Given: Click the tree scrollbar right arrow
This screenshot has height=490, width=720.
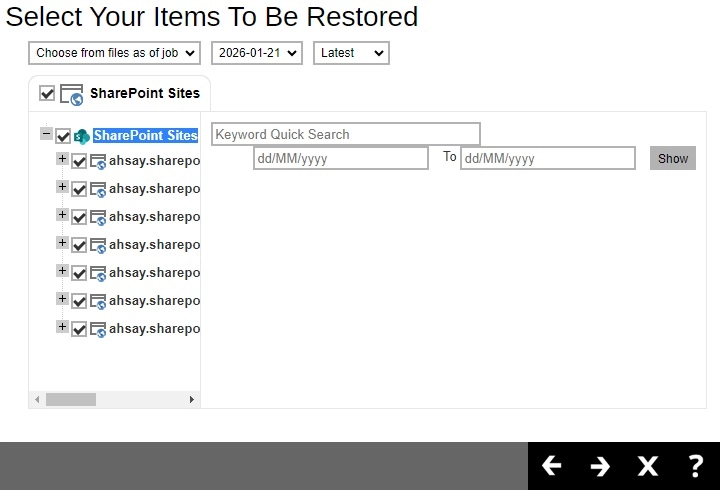Looking at the screenshot, I should [x=191, y=400].
